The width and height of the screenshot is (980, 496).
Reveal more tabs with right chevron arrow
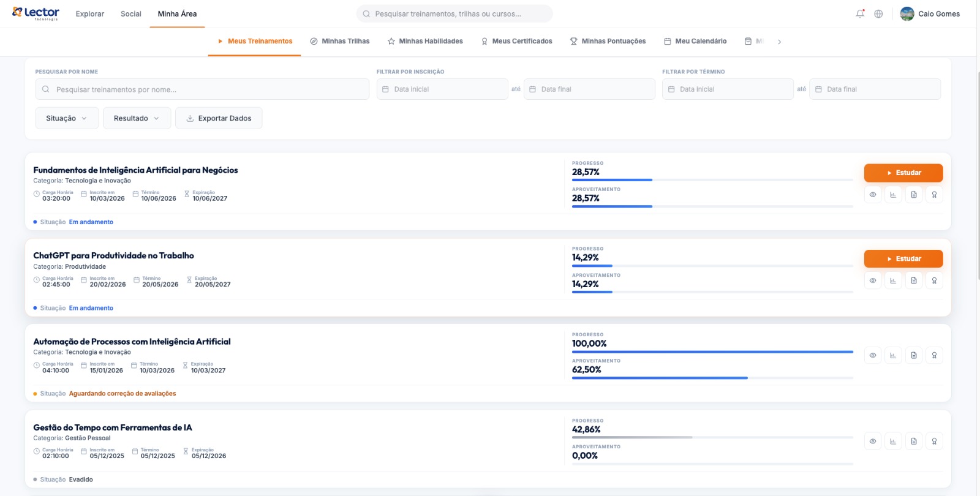coord(779,42)
